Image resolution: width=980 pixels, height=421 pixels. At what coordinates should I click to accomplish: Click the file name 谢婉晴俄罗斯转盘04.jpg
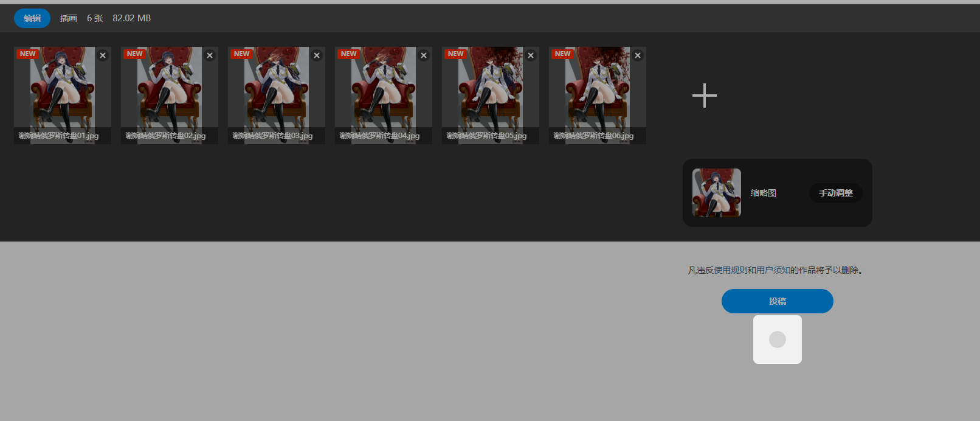(379, 136)
